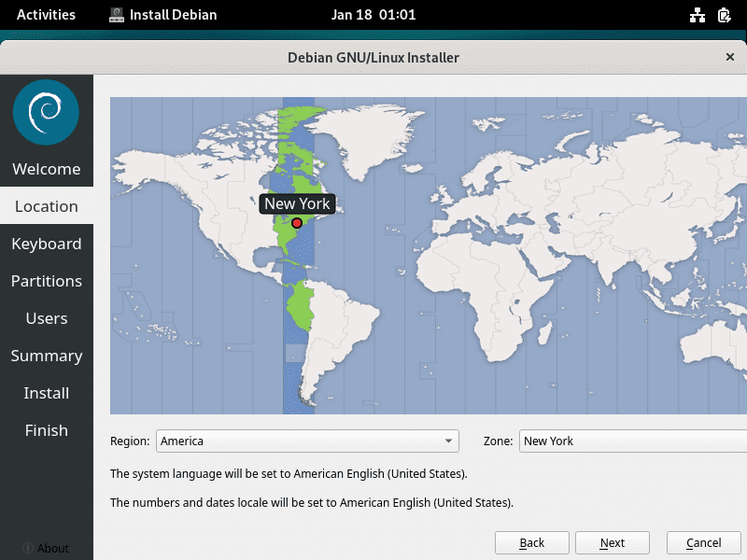Click the Next button
This screenshot has height=560, width=747.
tap(613, 543)
